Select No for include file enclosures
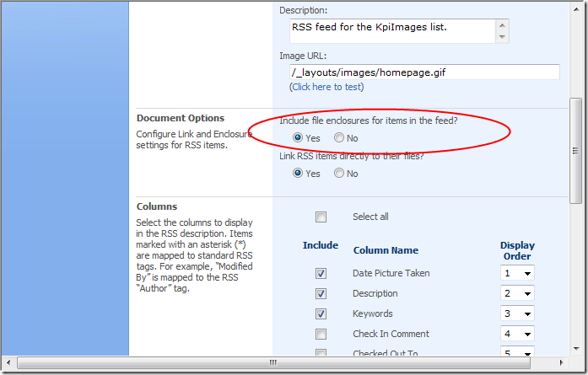The image size is (588, 375). tap(339, 137)
